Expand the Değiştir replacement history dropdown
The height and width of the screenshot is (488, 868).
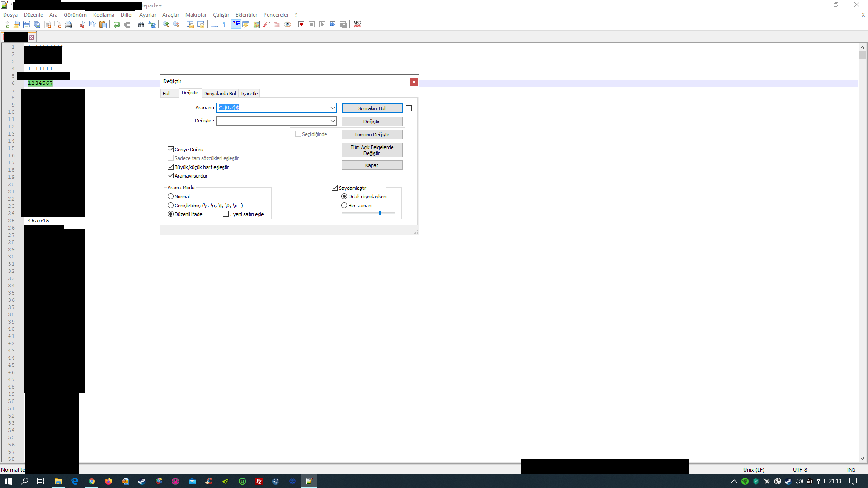(x=332, y=121)
